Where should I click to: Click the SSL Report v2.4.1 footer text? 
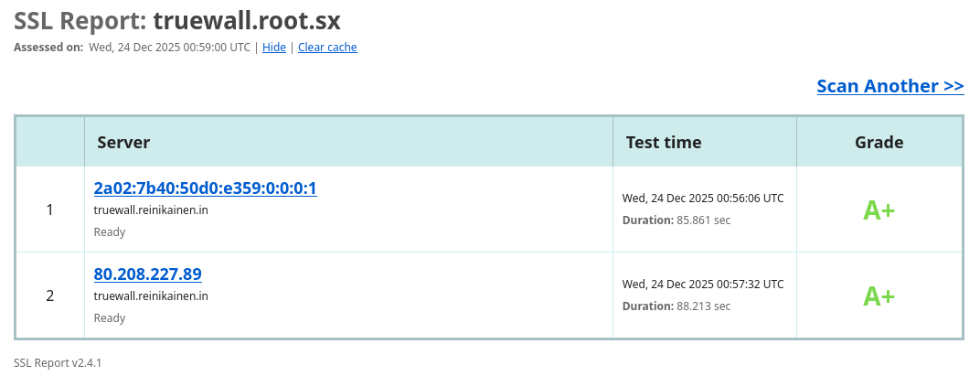(58, 363)
